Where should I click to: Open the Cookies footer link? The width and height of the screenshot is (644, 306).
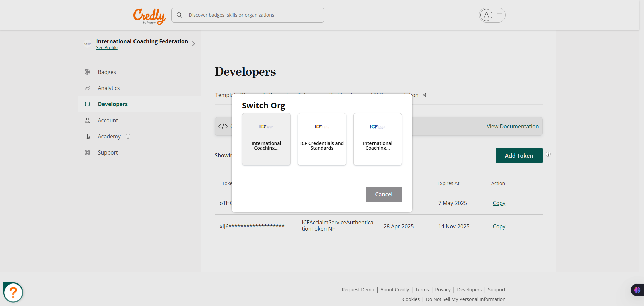pyautogui.click(x=411, y=299)
